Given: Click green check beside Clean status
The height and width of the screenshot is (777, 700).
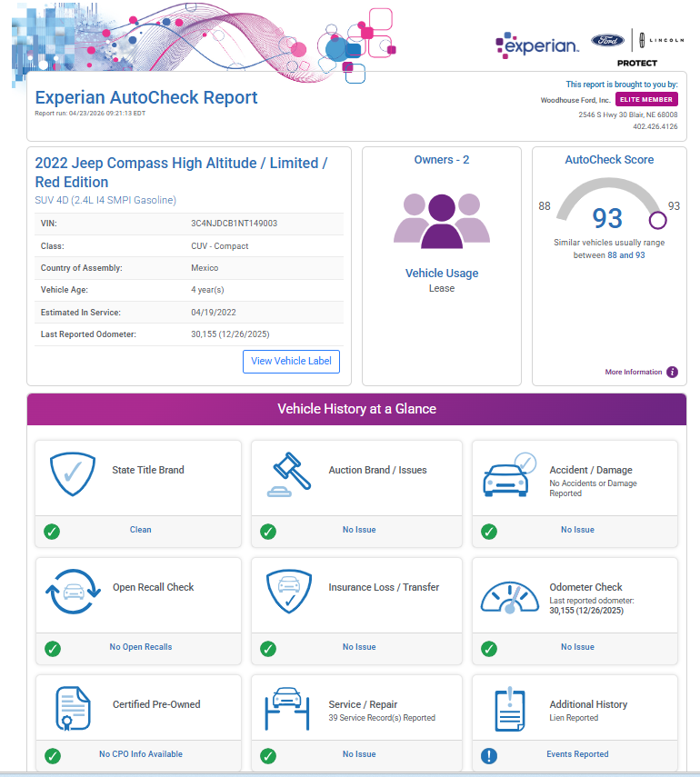Looking at the screenshot, I should tap(52, 532).
